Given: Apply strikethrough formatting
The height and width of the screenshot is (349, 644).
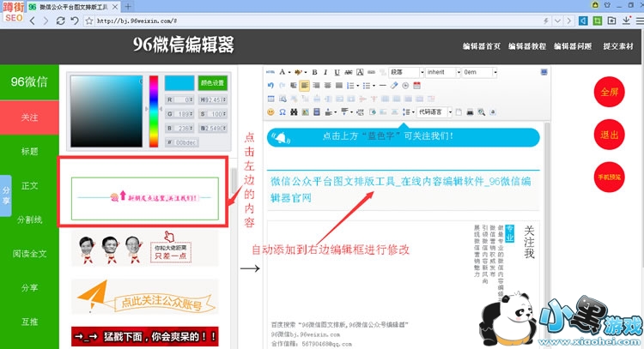Looking at the screenshot, I should (349, 72).
